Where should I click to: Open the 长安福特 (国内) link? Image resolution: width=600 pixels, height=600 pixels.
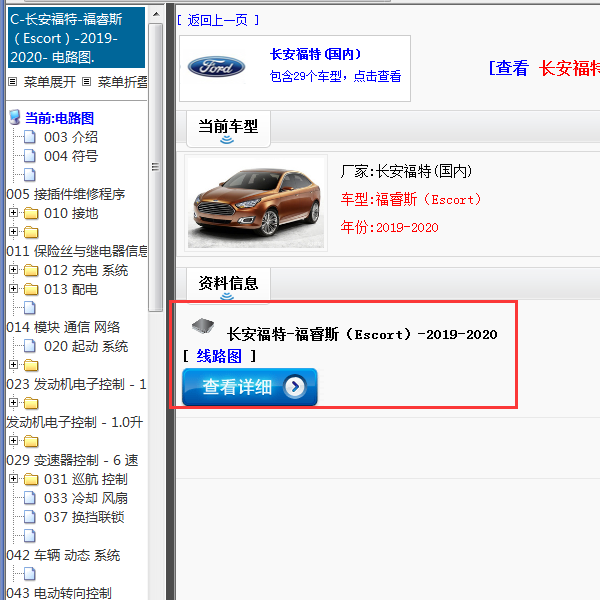[315, 54]
